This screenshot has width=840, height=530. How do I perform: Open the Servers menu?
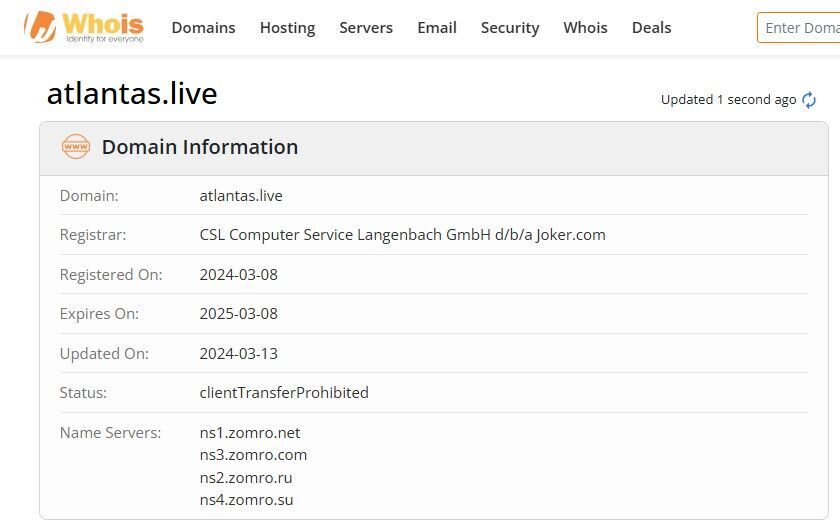[366, 28]
